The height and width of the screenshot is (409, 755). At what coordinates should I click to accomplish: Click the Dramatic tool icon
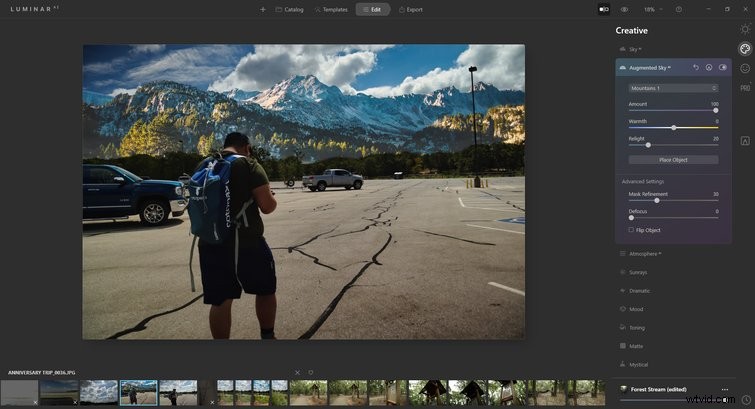(623, 291)
